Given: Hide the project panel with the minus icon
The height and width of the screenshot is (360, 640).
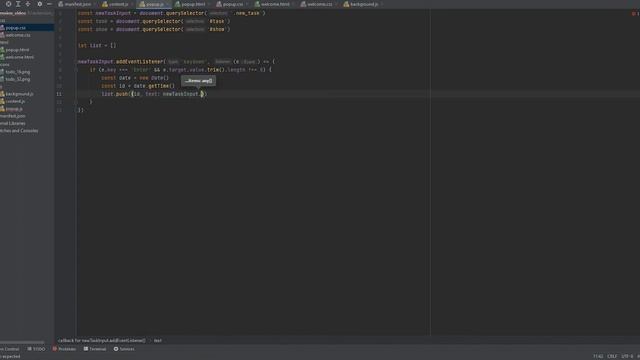Looking at the screenshot, I should pyautogui.click(x=49, y=4).
